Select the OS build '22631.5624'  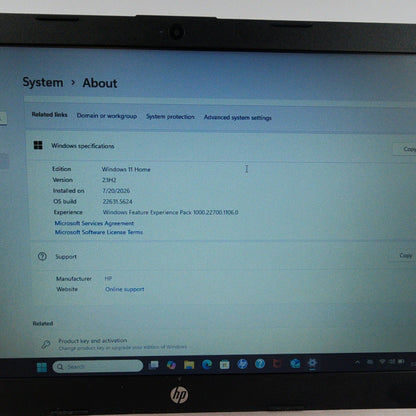(x=117, y=201)
